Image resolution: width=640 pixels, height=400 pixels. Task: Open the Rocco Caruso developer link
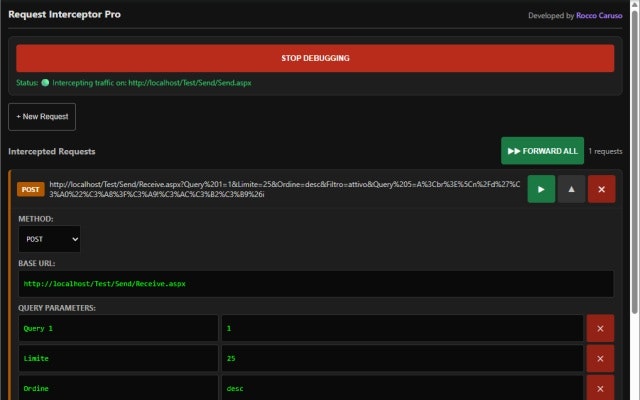coord(599,16)
